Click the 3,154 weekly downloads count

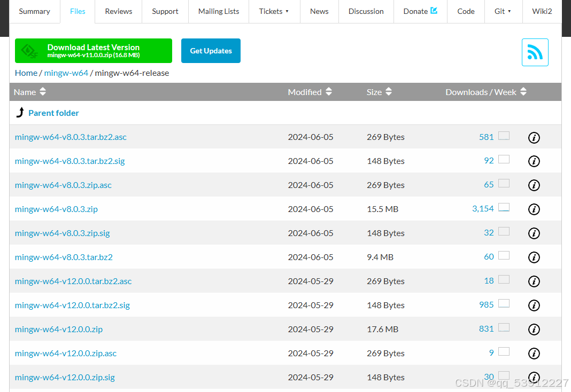click(483, 209)
